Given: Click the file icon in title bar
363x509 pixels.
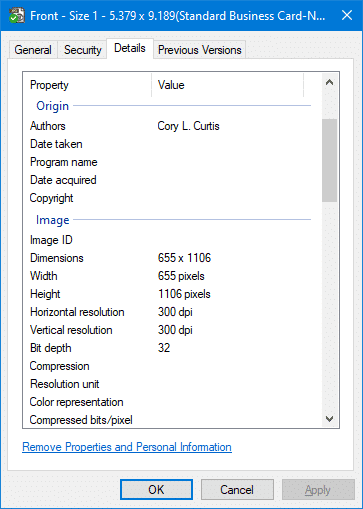Looking at the screenshot, I should pos(17,16).
